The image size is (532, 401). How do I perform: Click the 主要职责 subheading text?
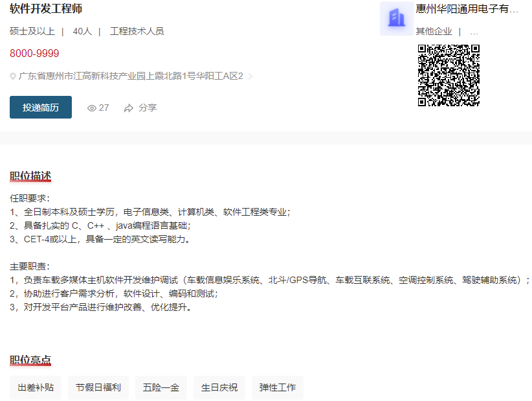[30, 266]
